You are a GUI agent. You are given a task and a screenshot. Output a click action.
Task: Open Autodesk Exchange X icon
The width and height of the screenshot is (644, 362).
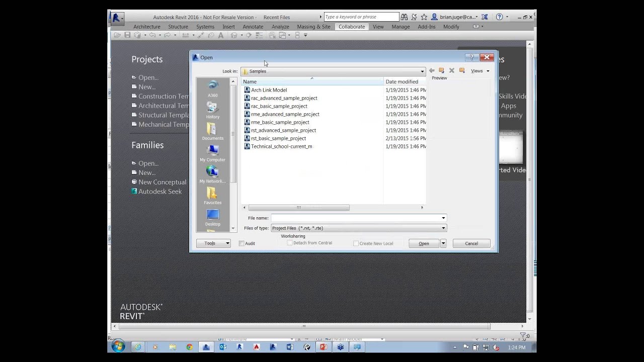[485, 17]
